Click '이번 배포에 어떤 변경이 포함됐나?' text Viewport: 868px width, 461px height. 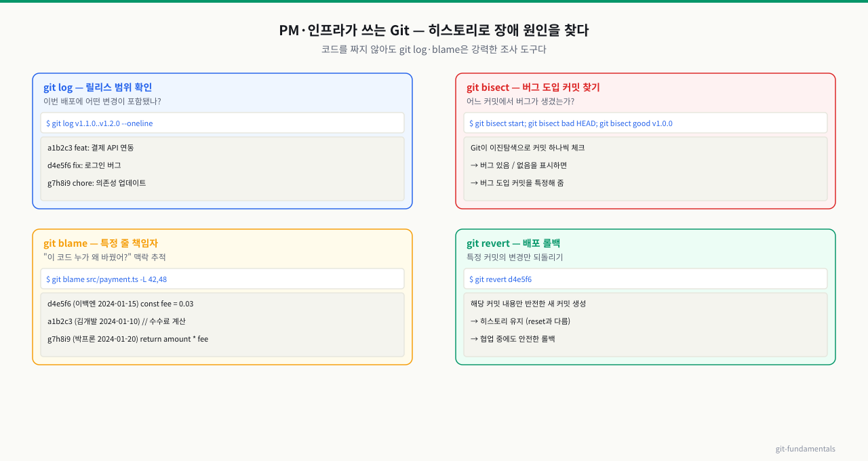coord(102,102)
